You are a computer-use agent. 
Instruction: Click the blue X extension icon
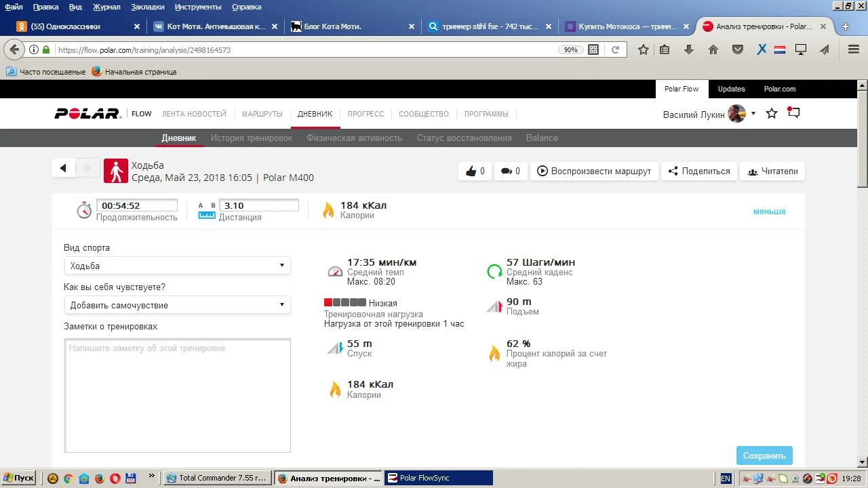[x=762, y=49]
